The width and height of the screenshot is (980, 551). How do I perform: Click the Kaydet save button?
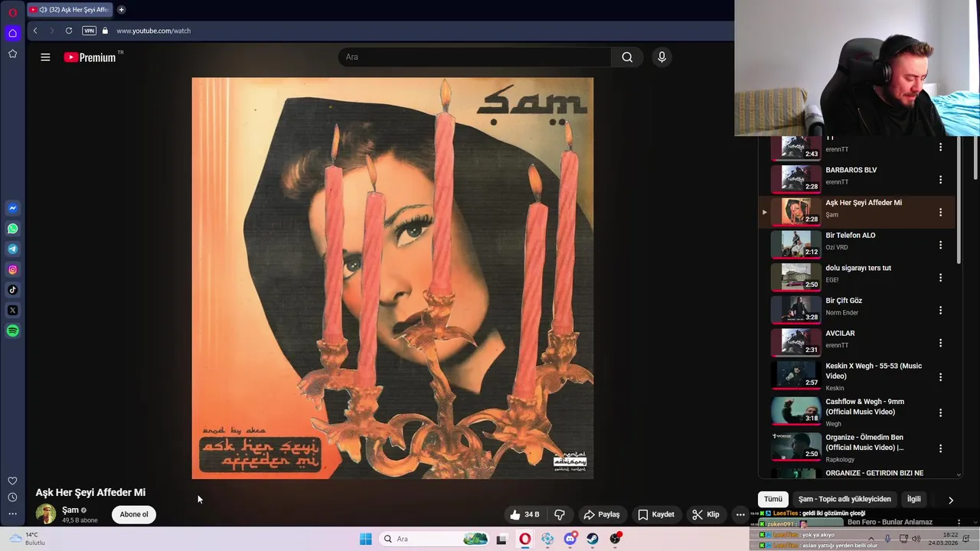point(656,514)
